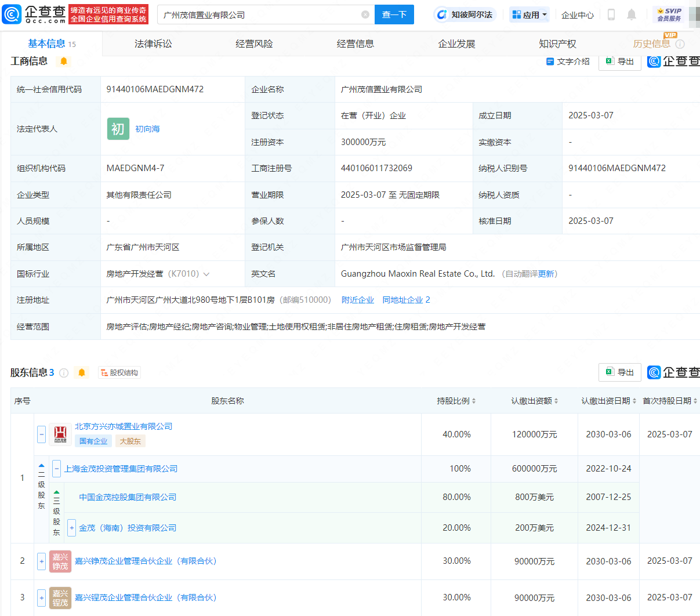Export shareholder info with 导出 button
The width and height of the screenshot is (700, 616).
620,372
